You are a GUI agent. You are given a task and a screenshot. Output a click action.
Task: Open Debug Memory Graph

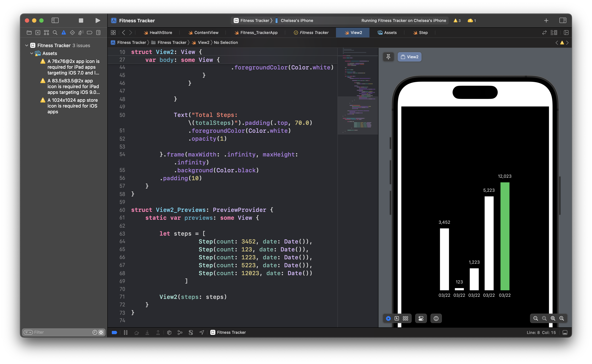[180, 332]
